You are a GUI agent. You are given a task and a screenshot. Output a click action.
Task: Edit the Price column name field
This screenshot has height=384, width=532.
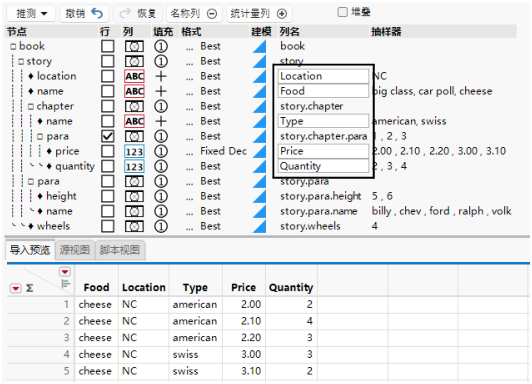point(323,151)
